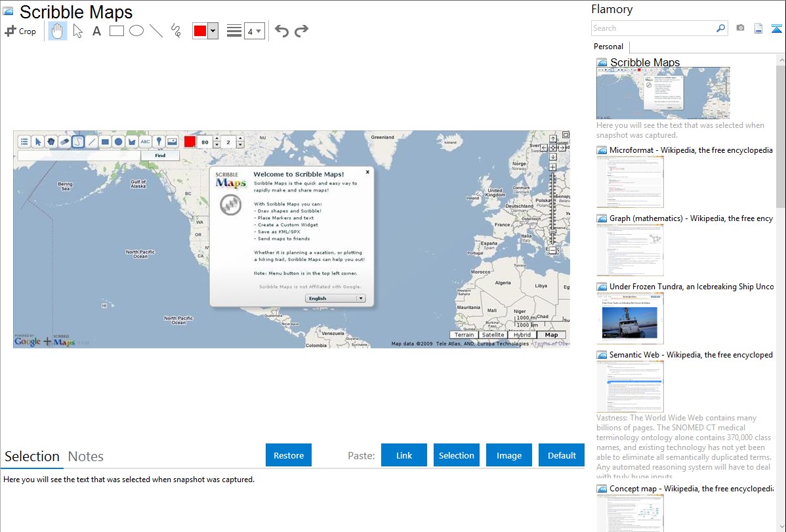The width and height of the screenshot is (786, 532).
Task: Click the red color swatch
Action: [200, 31]
